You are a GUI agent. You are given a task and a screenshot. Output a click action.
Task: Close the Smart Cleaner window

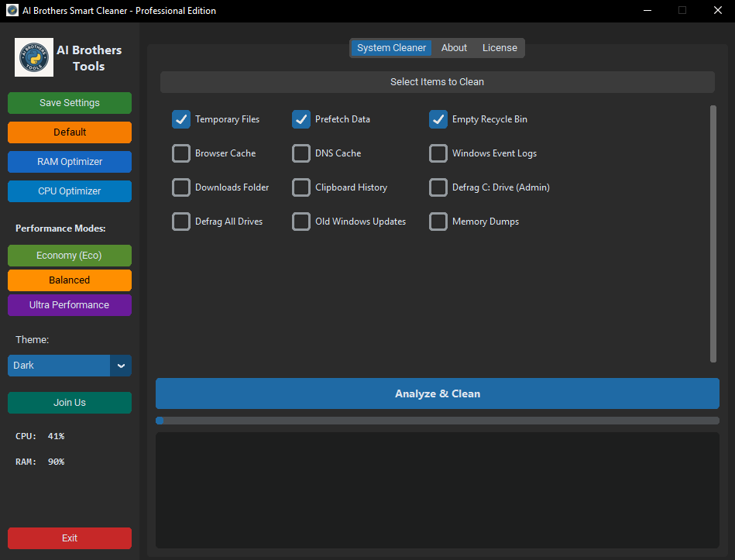click(718, 10)
